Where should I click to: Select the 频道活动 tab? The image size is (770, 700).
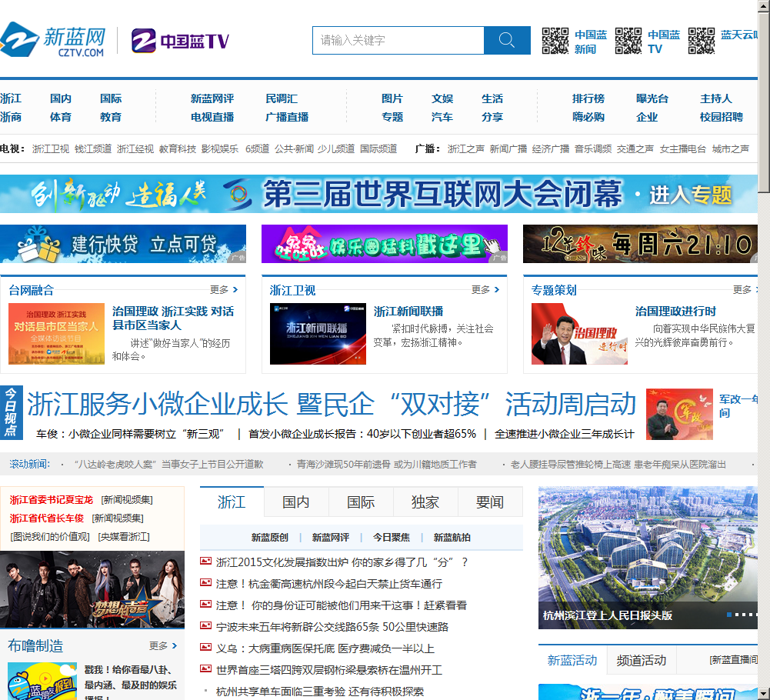coord(642,660)
